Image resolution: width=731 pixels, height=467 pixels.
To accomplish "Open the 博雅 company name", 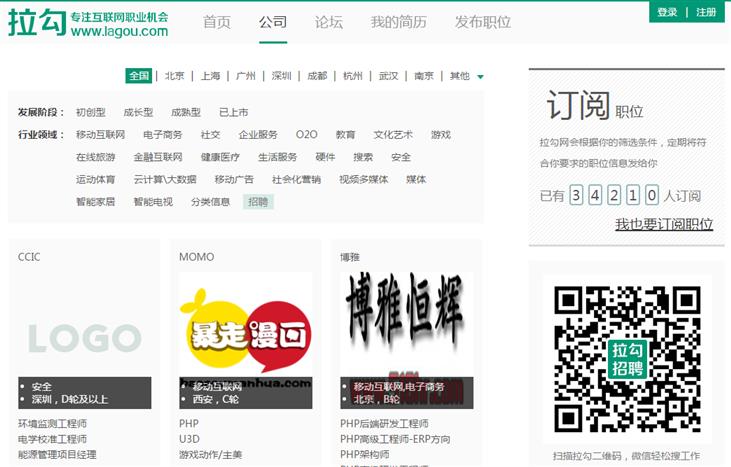I will 350,257.
